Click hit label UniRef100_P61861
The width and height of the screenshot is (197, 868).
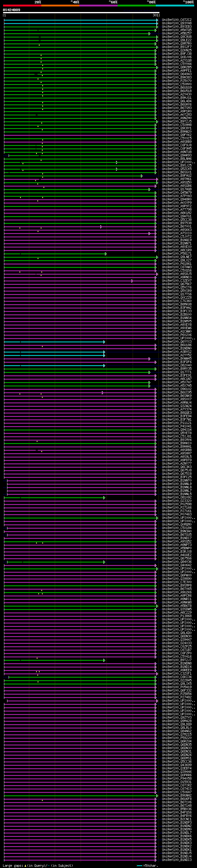(177, 264)
